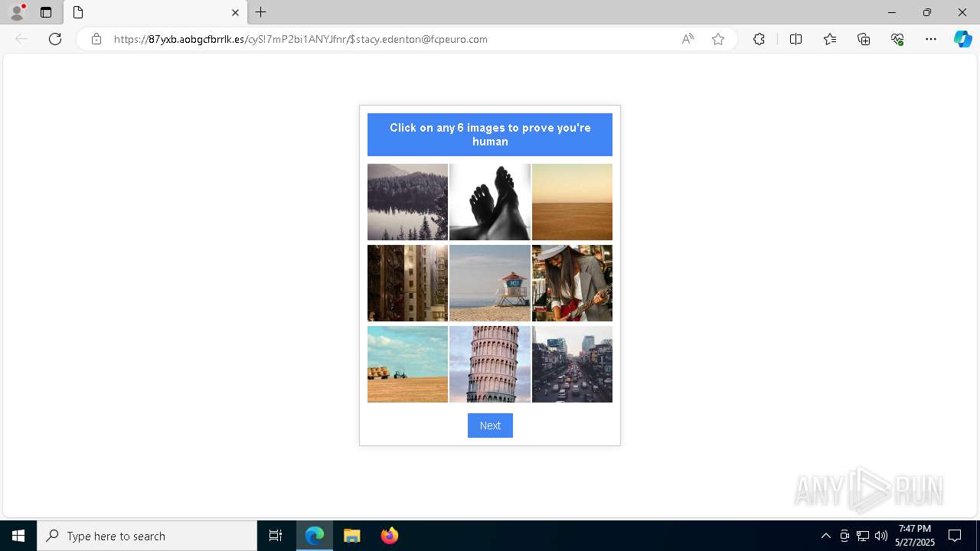
Task: Refresh the page
Action: point(55,39)
